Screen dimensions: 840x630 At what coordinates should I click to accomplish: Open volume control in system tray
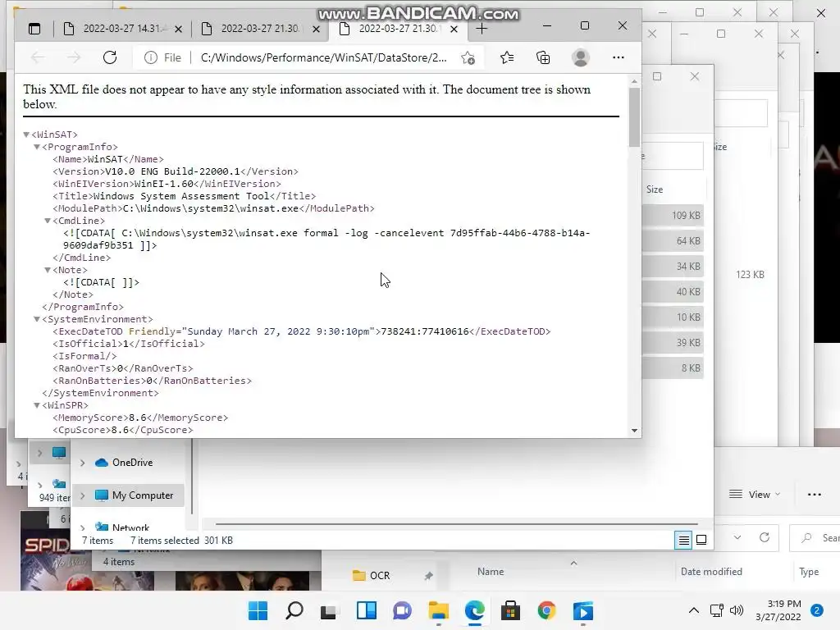[737, 610]
